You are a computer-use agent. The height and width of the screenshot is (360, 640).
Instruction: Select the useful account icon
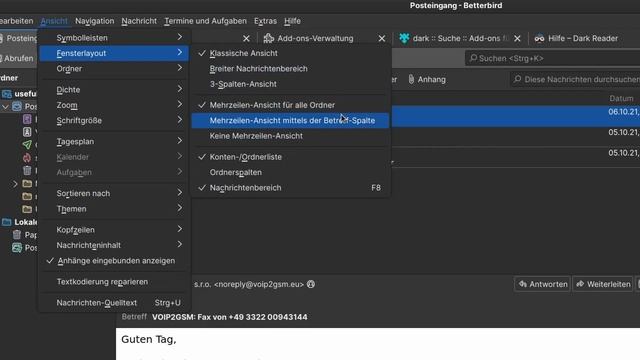[x=7, y=94]
